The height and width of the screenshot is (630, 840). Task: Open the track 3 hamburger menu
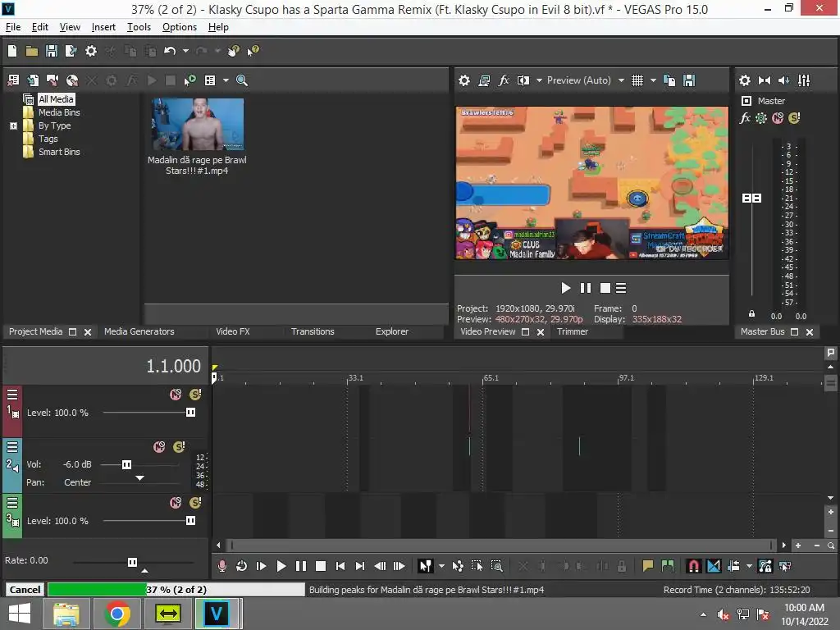click(x=12, y=503)
